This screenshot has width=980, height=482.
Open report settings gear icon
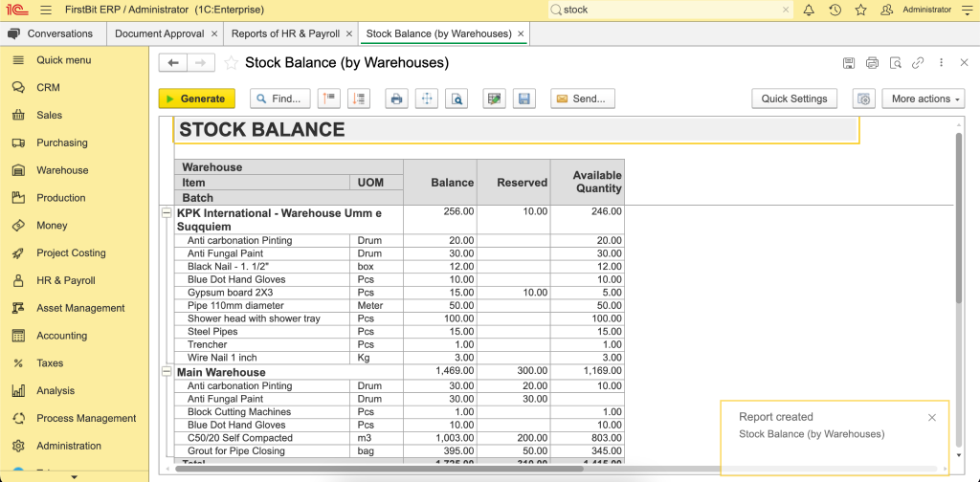click(x=864, y=99)
